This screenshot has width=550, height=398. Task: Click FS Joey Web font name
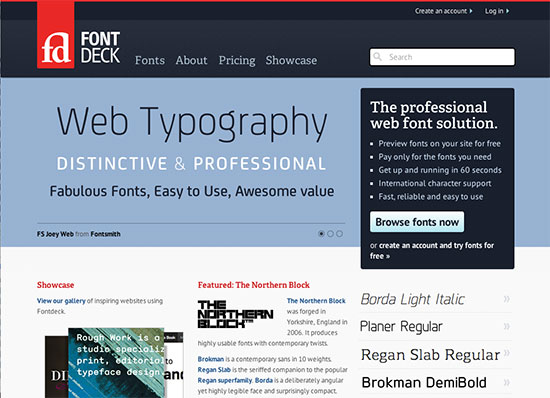coord(55,234)
